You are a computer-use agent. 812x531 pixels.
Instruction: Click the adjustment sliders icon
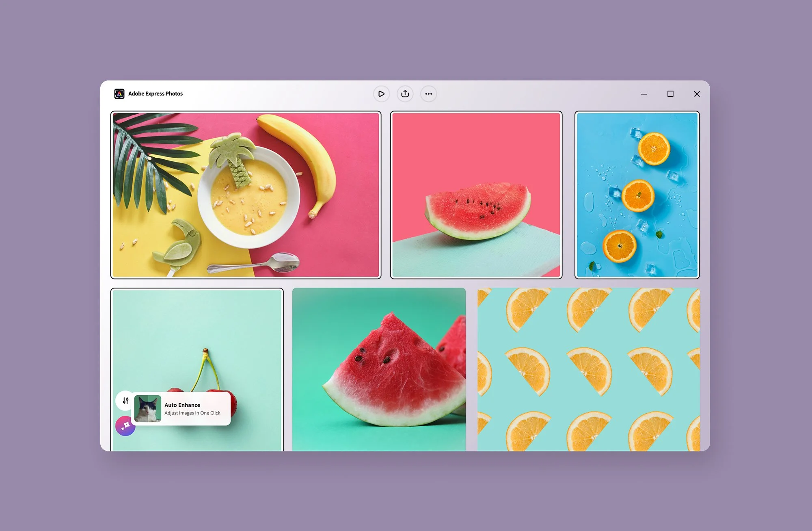click(125, 401)
